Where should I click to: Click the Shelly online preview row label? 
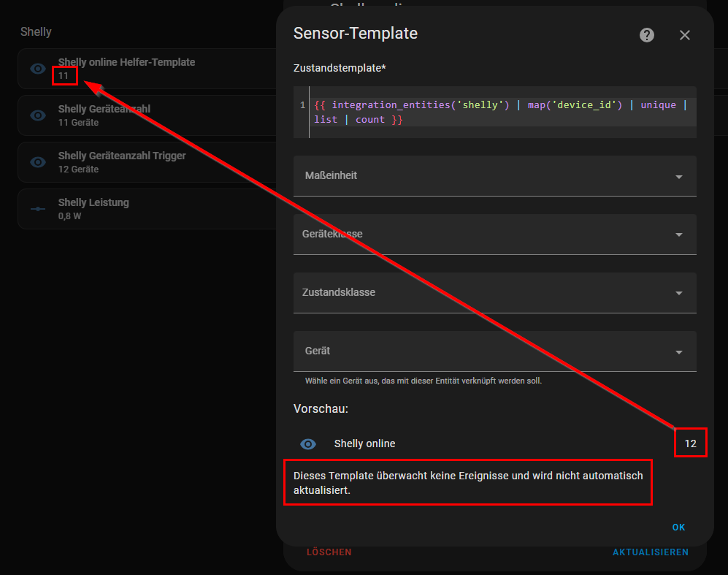pyautogui.click(x=364, y=443)
